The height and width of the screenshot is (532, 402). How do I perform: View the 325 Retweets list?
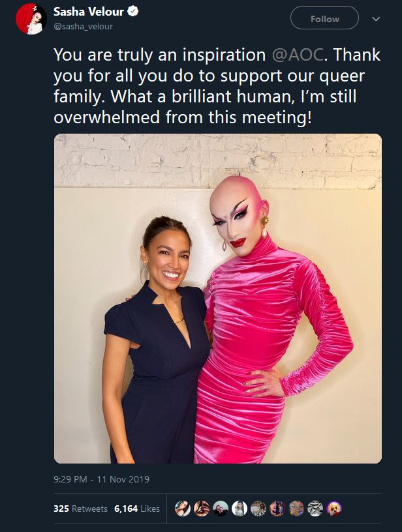(80, 509)
